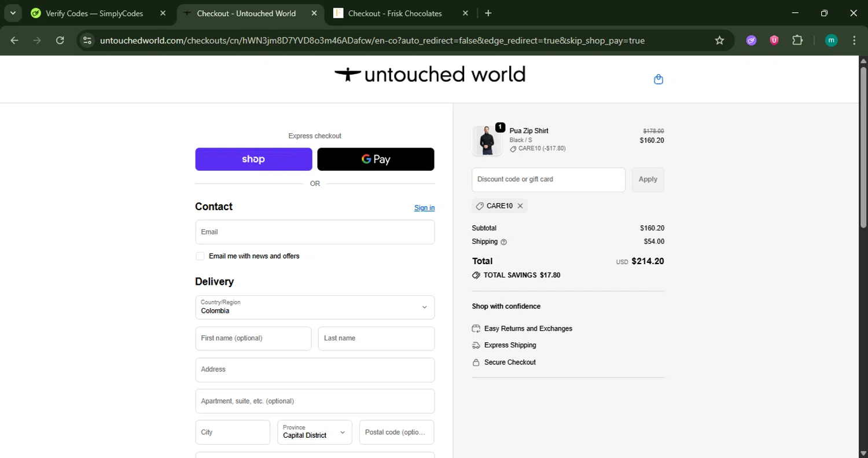Click the Express Shipping truck icon
The height and width of the screenshot is (458, 868).
click(476, 345)
